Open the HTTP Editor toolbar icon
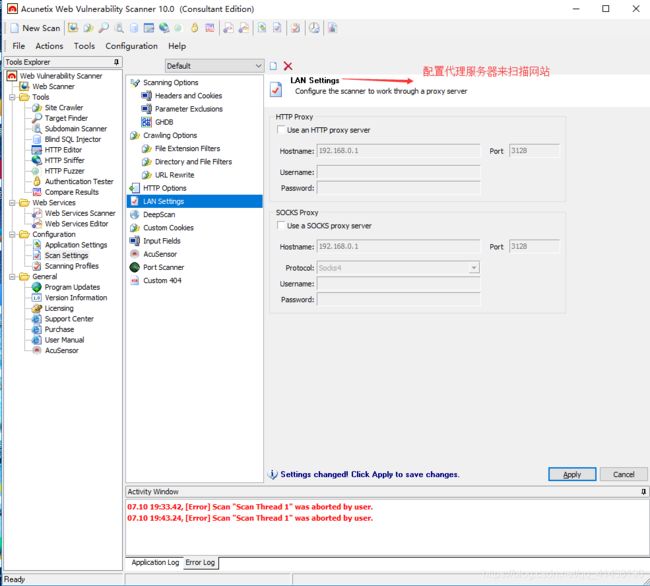The image size is (650, 586). tap(148, 28)
